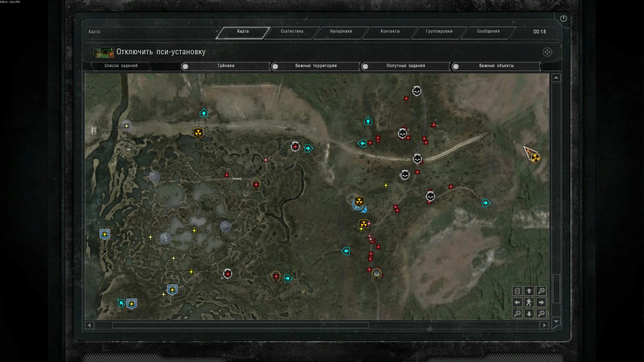Click the horizontal map scrollbar thumb
The image size is (644, 362).
click(x=240, y=325)
